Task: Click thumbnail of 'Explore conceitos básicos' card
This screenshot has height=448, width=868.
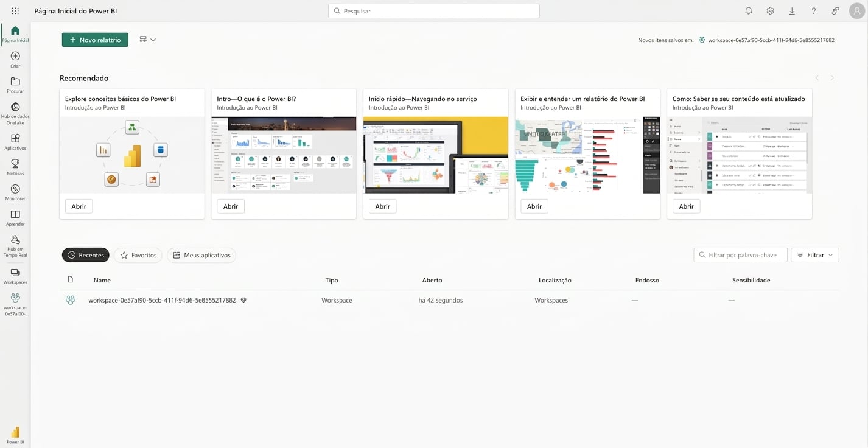Action: tap(132, 155)
